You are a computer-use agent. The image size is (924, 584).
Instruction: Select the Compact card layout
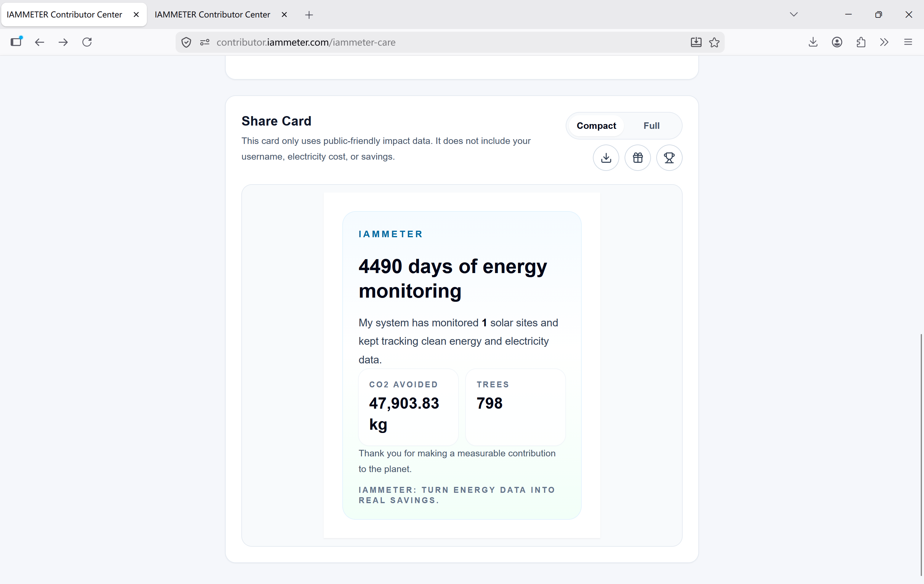click(x=596, y=126)
